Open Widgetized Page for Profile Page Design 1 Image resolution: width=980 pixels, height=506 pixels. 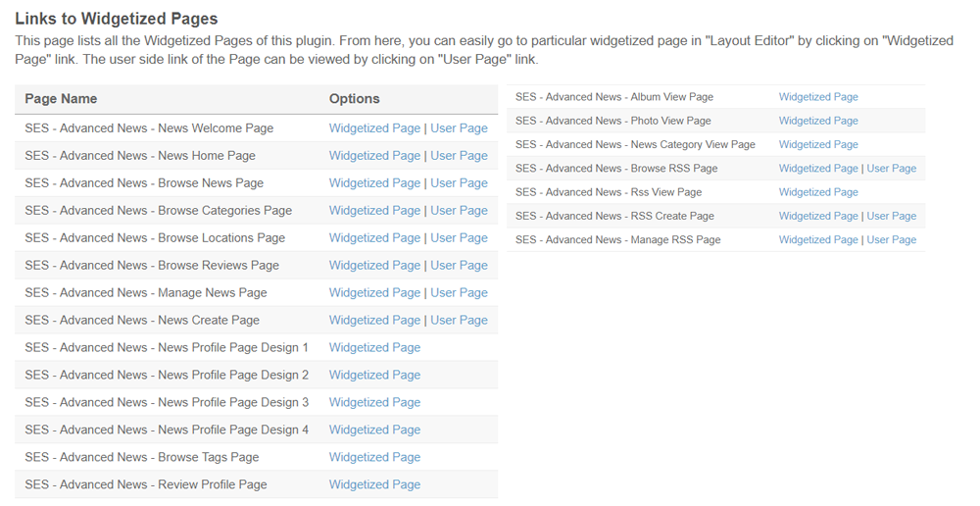[374, 348]
